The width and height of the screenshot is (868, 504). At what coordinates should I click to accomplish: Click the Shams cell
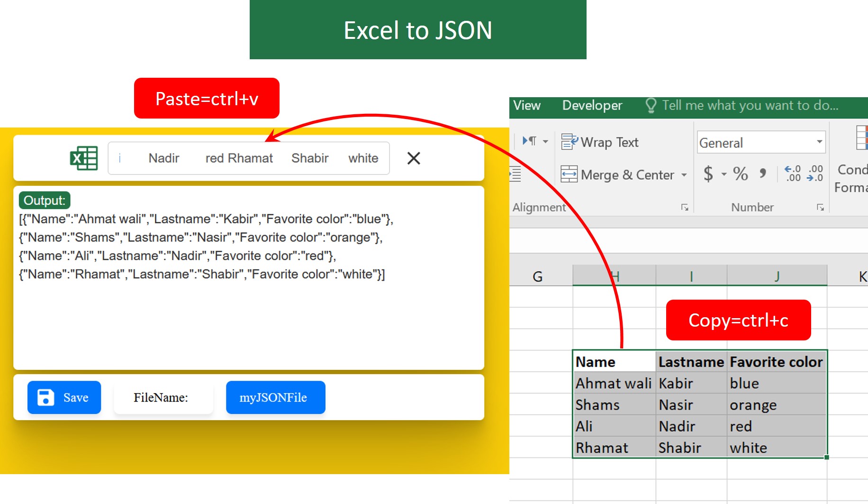tap(615, 404)
